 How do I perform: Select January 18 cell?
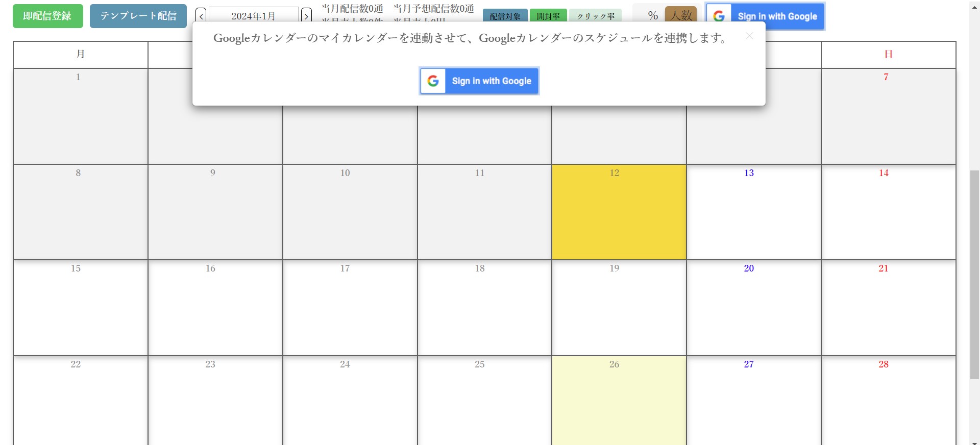coord(484,308)
